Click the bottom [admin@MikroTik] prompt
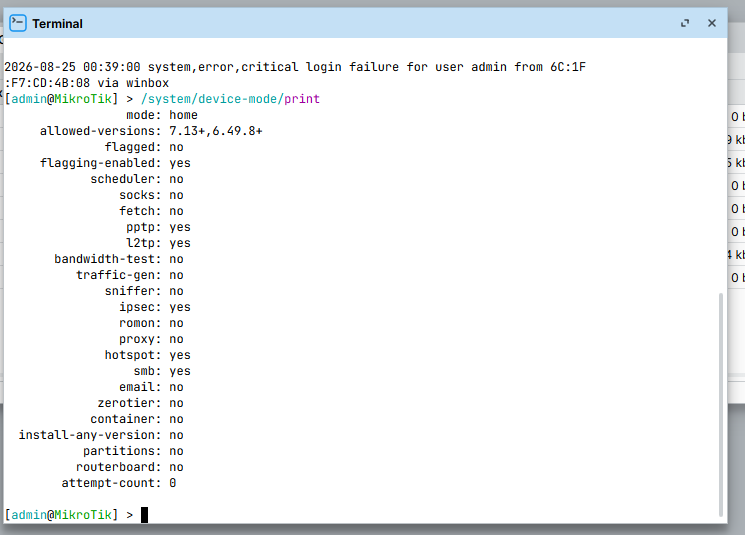Viewport: 745px width, 535px height. tap(61, 515)
